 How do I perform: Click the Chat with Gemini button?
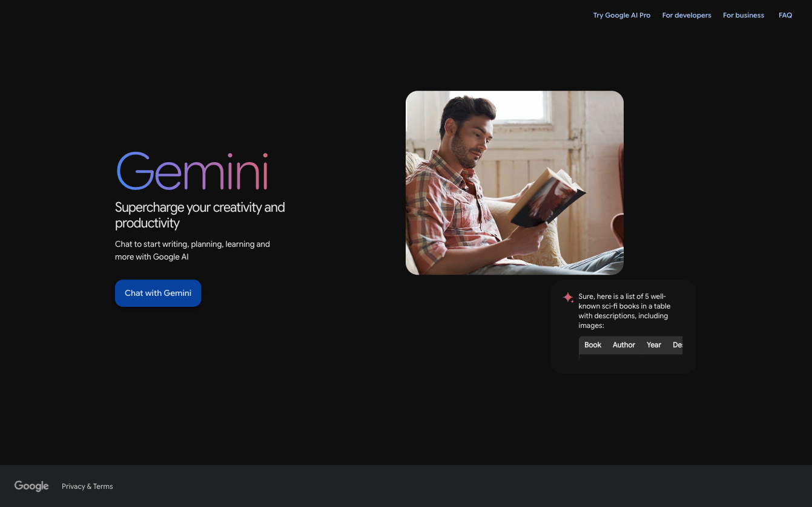tap(158, 293)
